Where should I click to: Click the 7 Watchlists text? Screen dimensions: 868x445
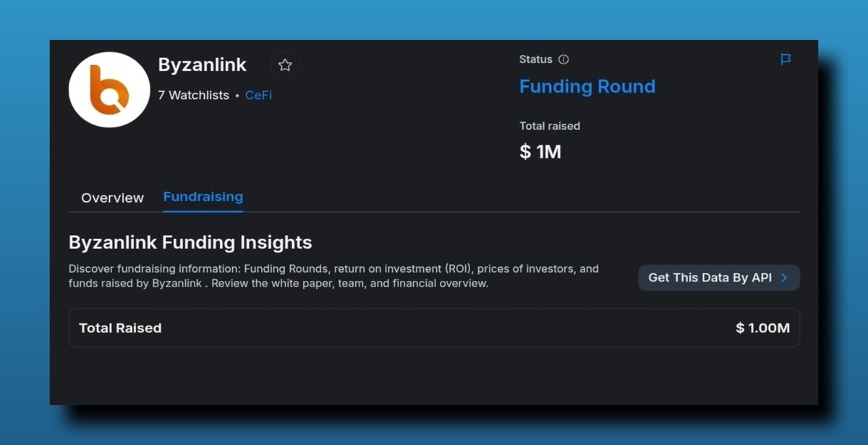pos(193,95)
